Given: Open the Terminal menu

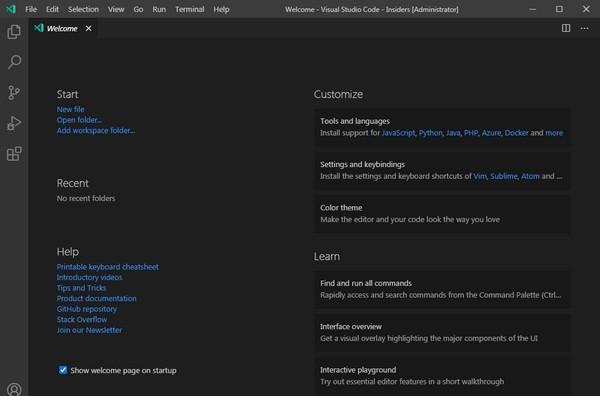Looking at the screenshot, I should (189, 9).
